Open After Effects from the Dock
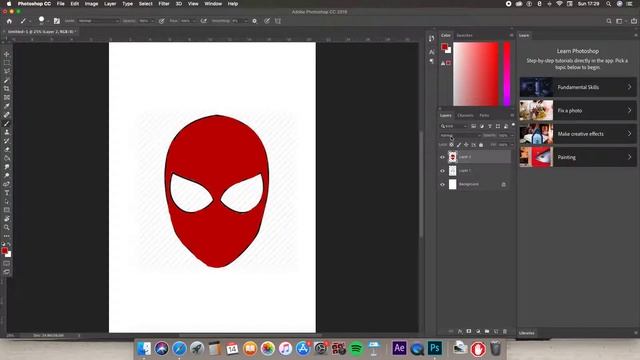The image size is (640, 360). 399,348
